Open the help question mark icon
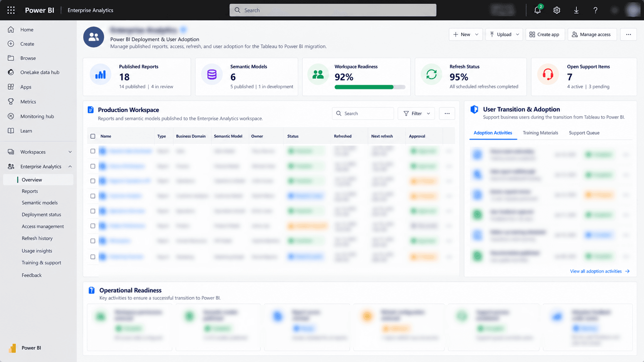Viewport: 644px width, 362px height. [x=595, y=10]
